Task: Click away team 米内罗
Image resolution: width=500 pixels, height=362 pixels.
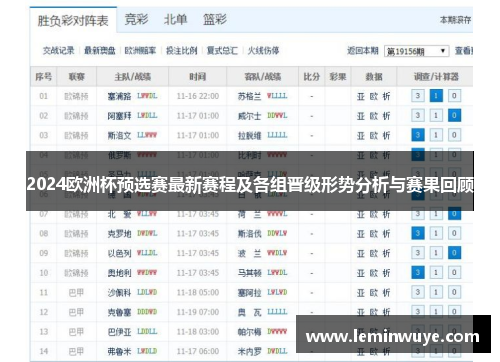Action: pos(249,351)
